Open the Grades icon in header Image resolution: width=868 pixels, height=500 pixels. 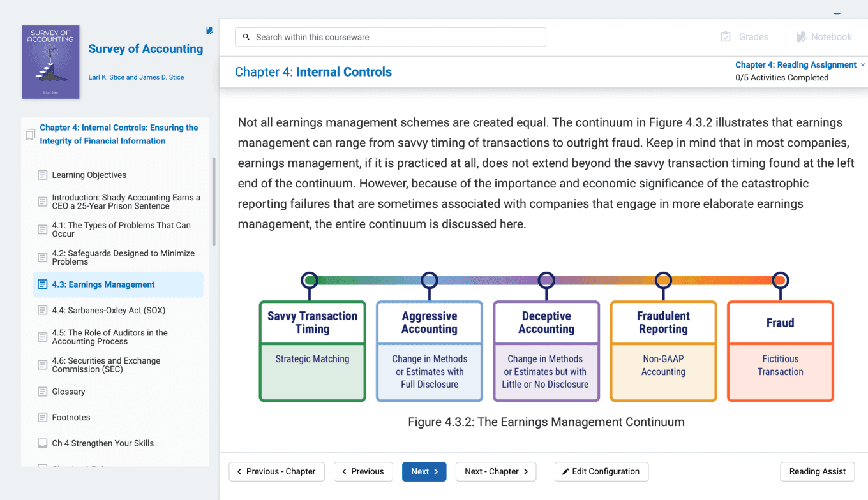(x=726, y=37)
